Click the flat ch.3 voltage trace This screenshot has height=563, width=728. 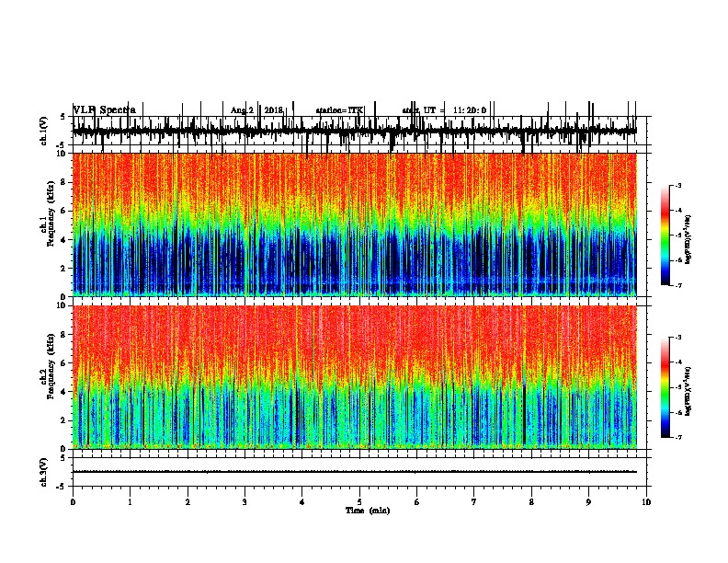tap(355, 472)
